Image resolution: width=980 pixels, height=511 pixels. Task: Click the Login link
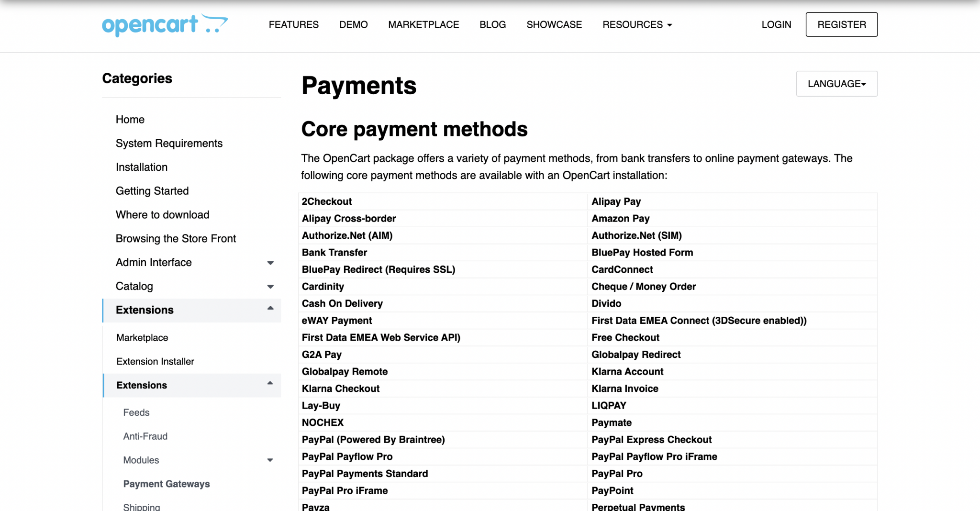776,24
